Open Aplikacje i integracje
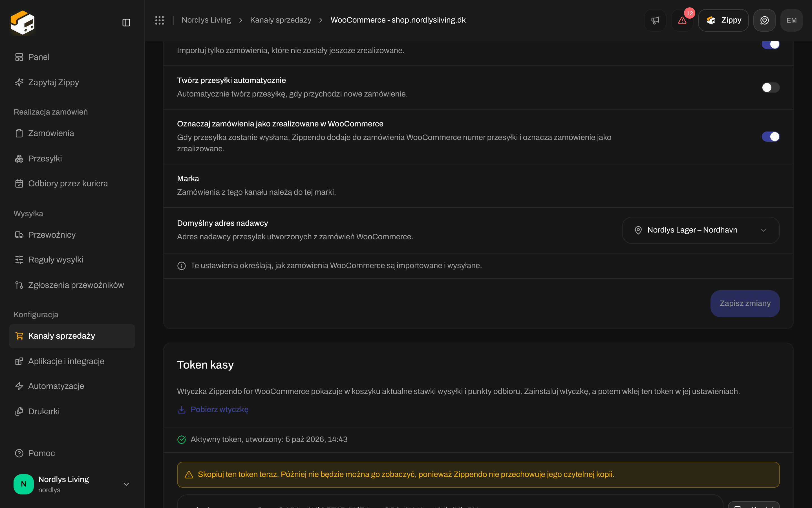The image size is (812, 508). click(72, 361)
